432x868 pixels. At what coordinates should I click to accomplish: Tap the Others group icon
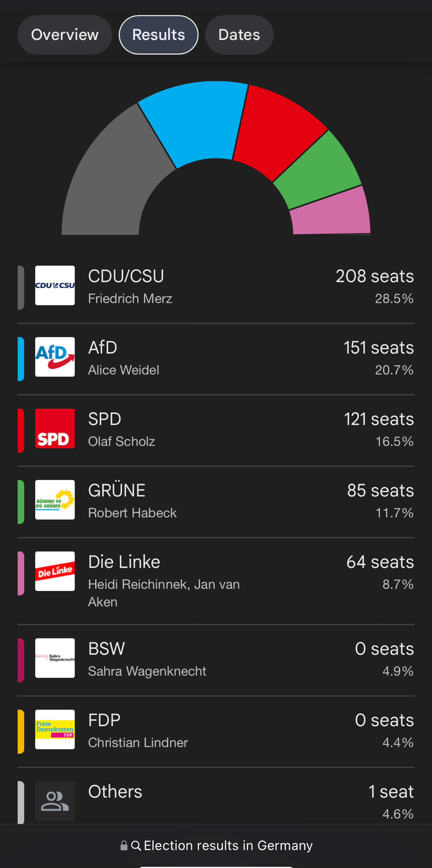tap(55, 801)
